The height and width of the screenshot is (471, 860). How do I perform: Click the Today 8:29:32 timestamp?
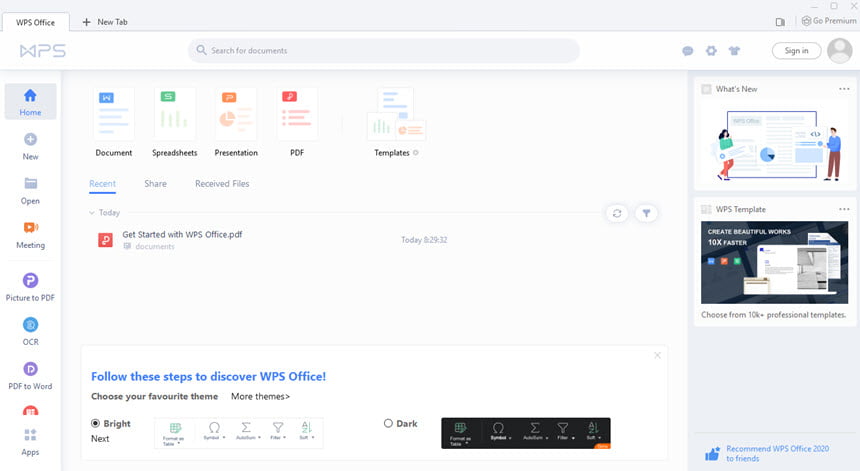424,240
